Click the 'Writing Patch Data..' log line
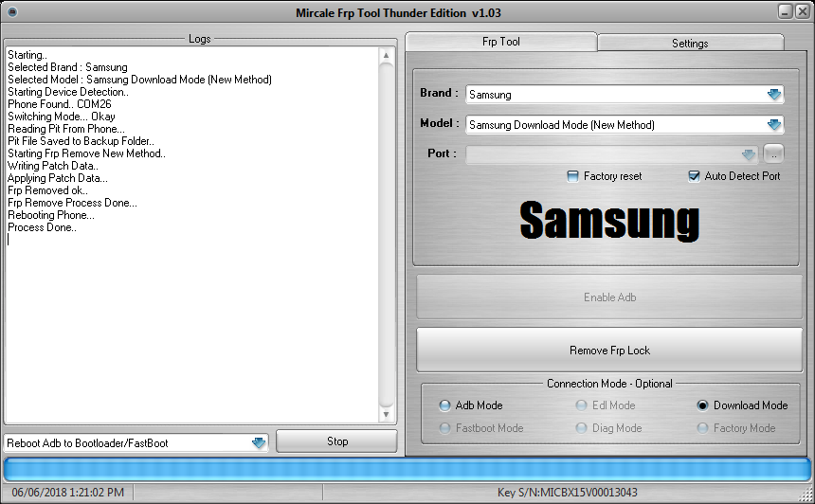 (53, 165)
